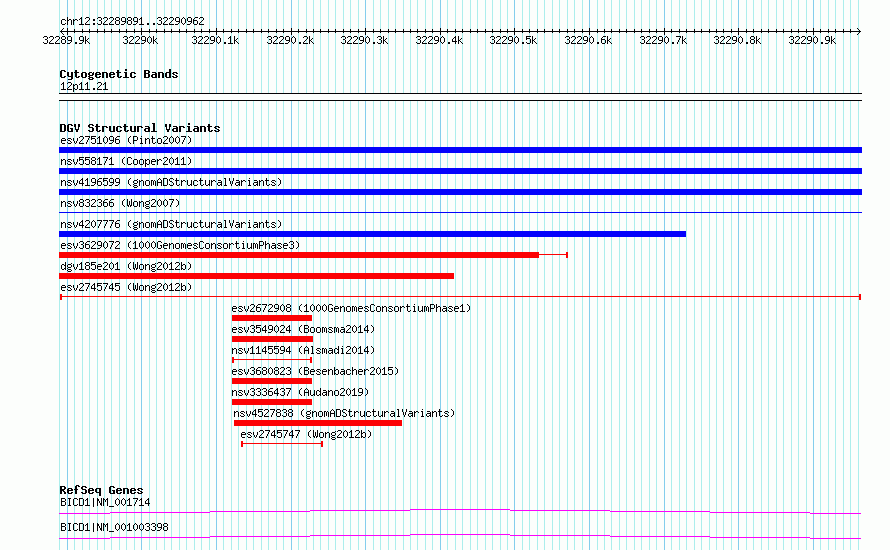Screen dimensions: 890x550
Task: Select the blue bar under nsv558171
Action: tap(460, 171)
